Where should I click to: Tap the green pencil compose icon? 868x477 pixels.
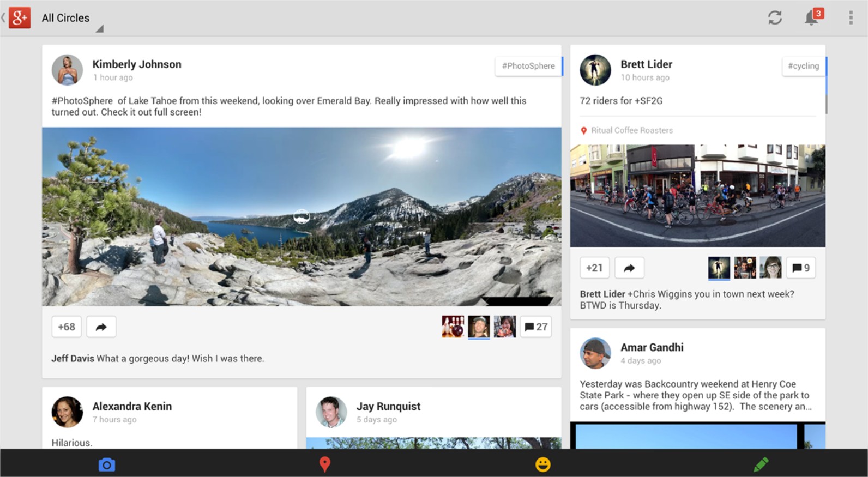point(761,464)
